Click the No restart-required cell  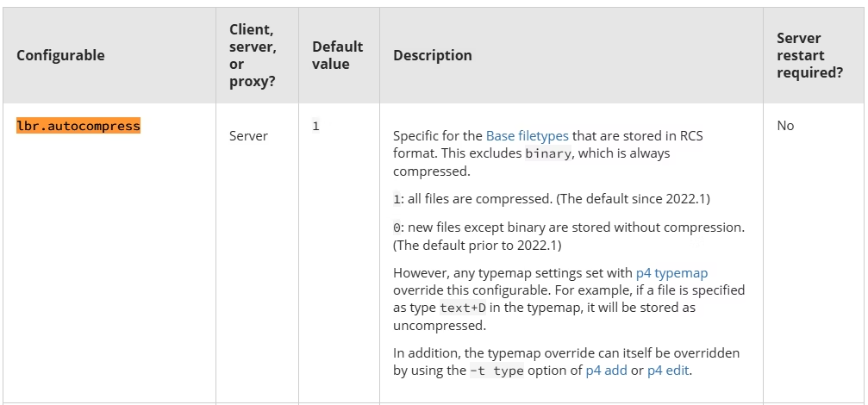point(785,126)
